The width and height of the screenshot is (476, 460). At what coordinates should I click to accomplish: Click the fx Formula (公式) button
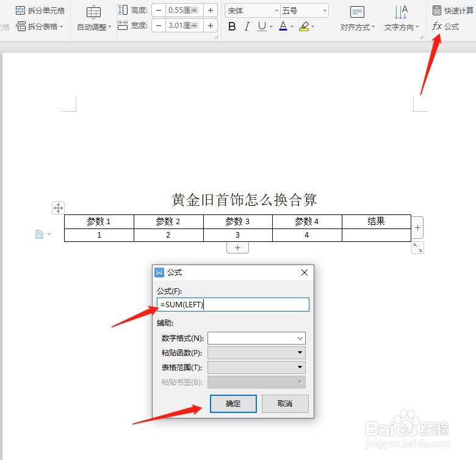coord(445,26)
